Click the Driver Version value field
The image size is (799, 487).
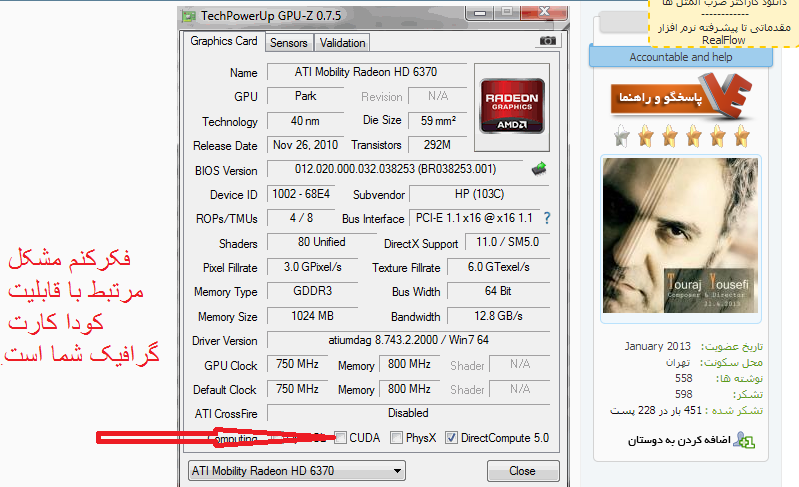point(408,340)
